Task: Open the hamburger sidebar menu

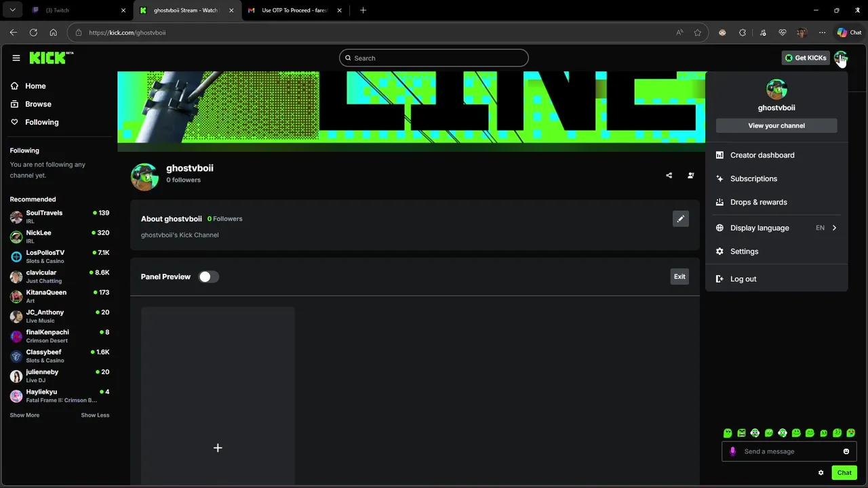Action: (x=16, y=58)
